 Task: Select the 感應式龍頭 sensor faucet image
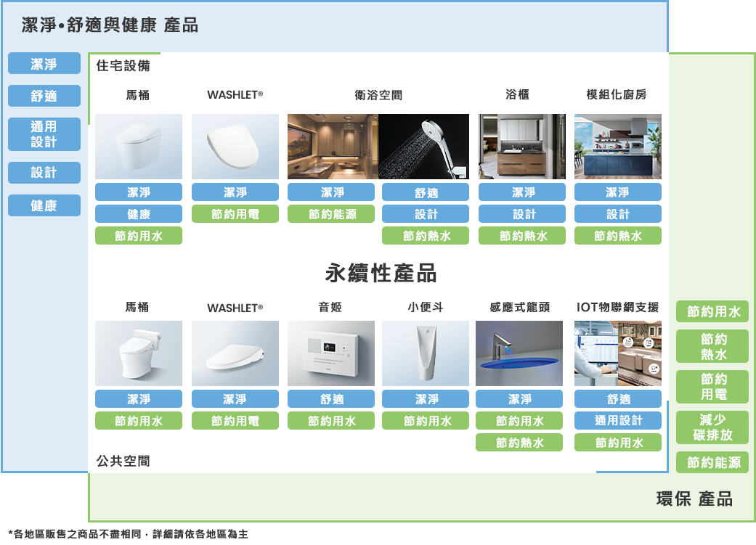(x=519, y=353)
